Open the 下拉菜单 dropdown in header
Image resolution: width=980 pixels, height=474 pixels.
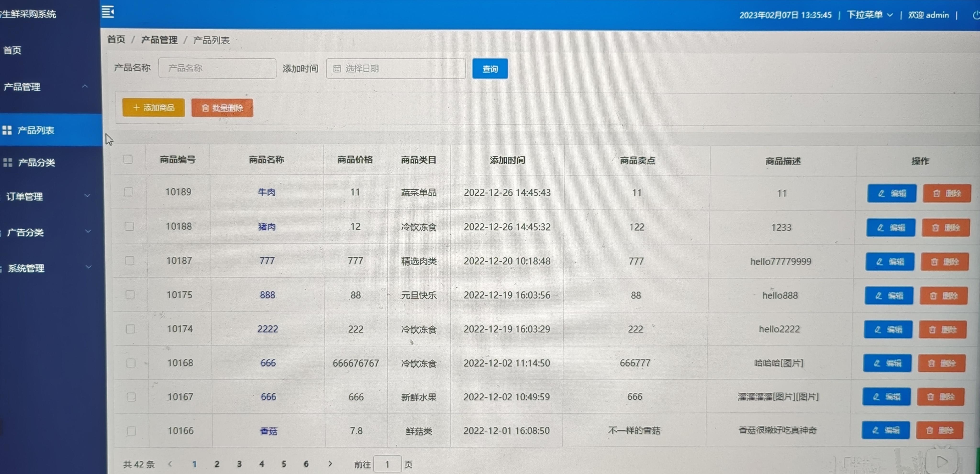(x=870, y=15)
